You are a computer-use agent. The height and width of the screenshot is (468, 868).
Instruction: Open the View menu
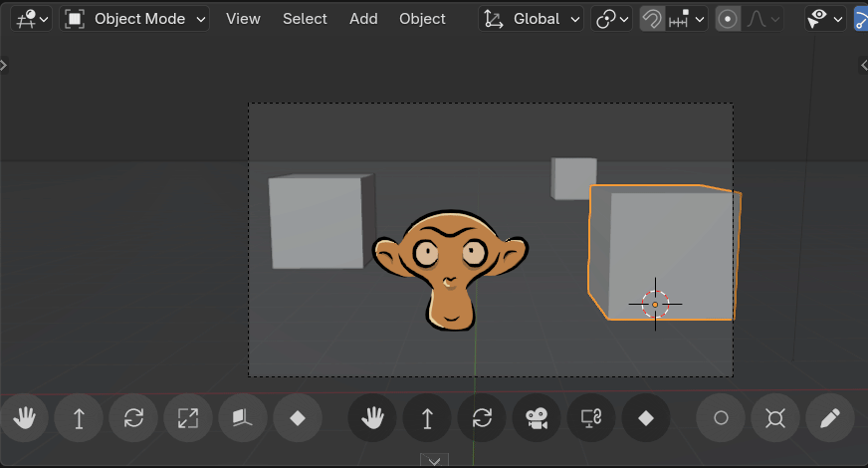click(243, 19)
